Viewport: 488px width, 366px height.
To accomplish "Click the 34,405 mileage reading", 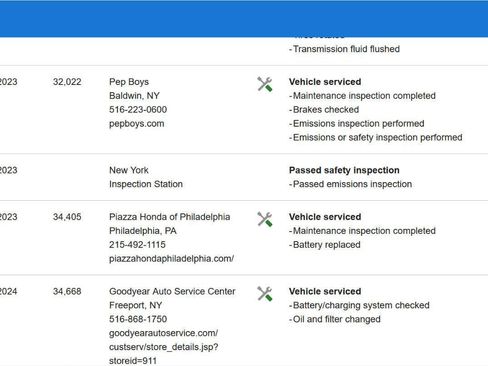I will 67,217.
